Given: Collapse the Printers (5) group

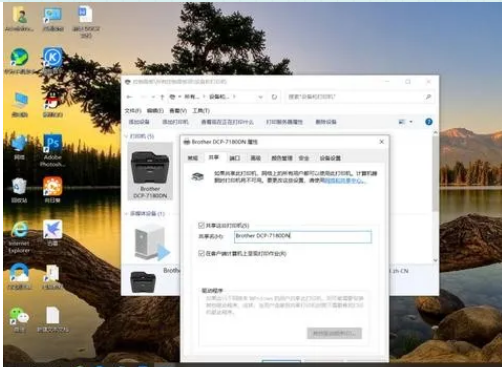Looking at the screenshot, I should [x=126, y=136].
